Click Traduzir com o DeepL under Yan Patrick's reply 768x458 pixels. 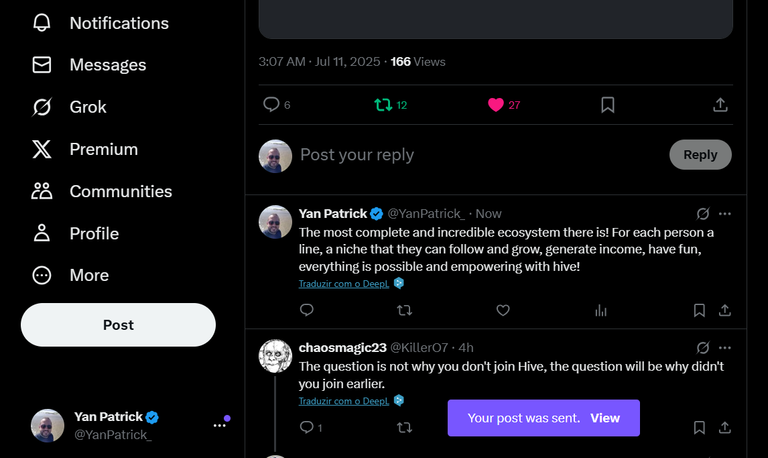tap(344, 284)
